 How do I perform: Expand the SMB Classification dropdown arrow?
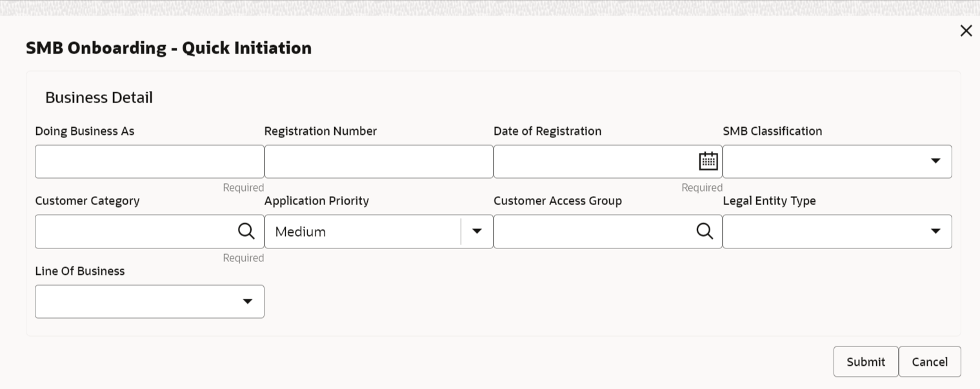(935, 161)
